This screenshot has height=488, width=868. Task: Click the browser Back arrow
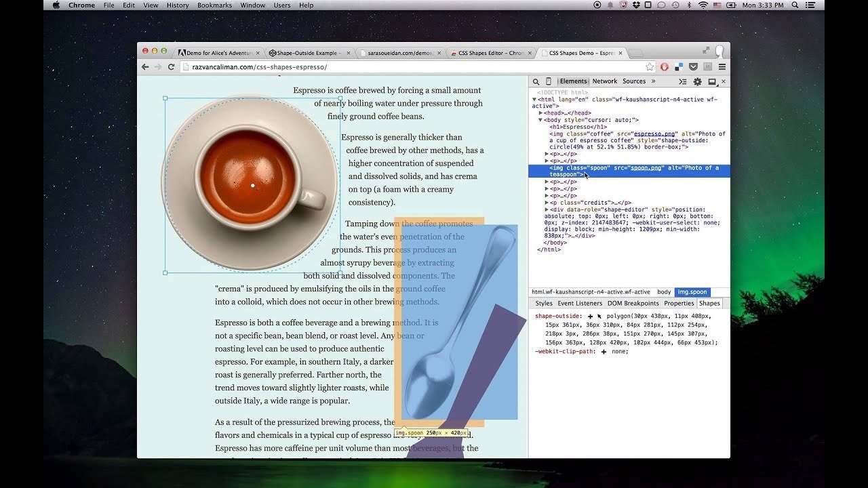(145, 67)
